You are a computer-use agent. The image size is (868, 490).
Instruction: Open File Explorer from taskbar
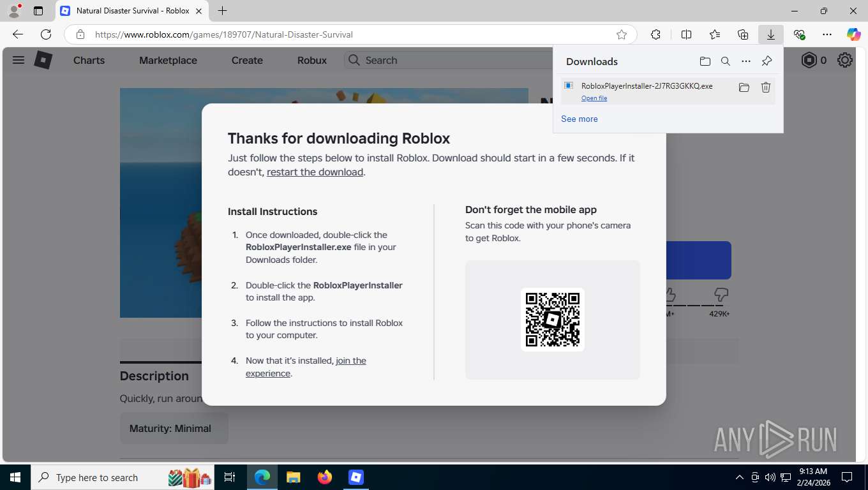tap(294, 477)
